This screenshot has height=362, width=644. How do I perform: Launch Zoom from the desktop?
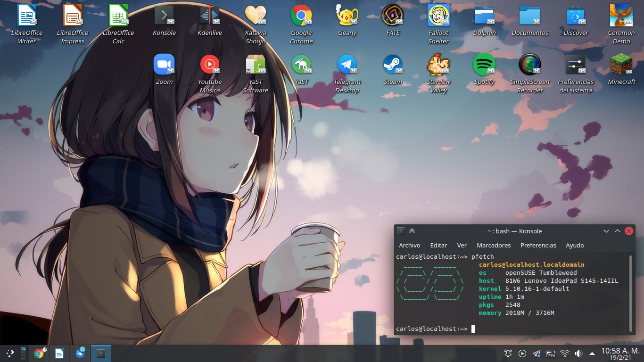(x=164, y=65)
